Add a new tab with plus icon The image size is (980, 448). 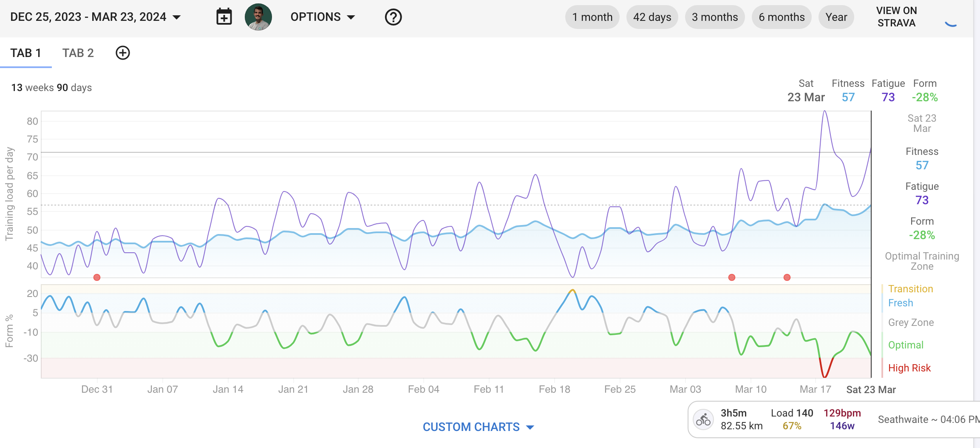point(123,53)
